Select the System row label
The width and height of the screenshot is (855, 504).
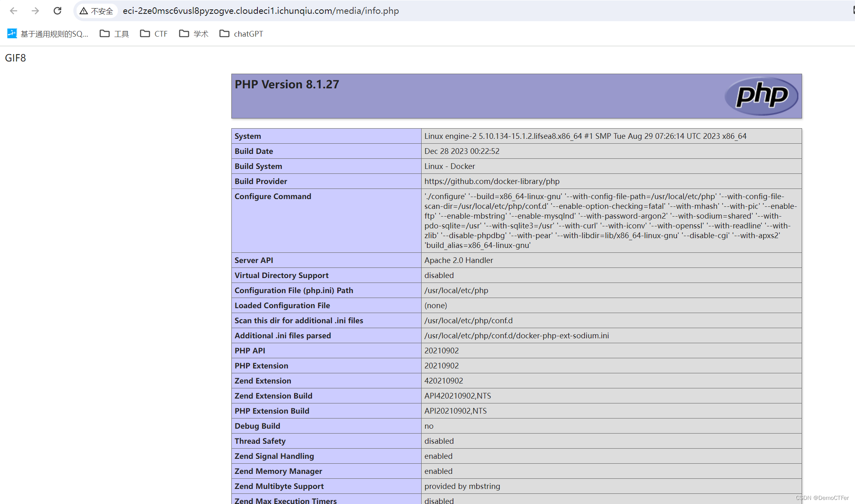(x=248, y=136)
